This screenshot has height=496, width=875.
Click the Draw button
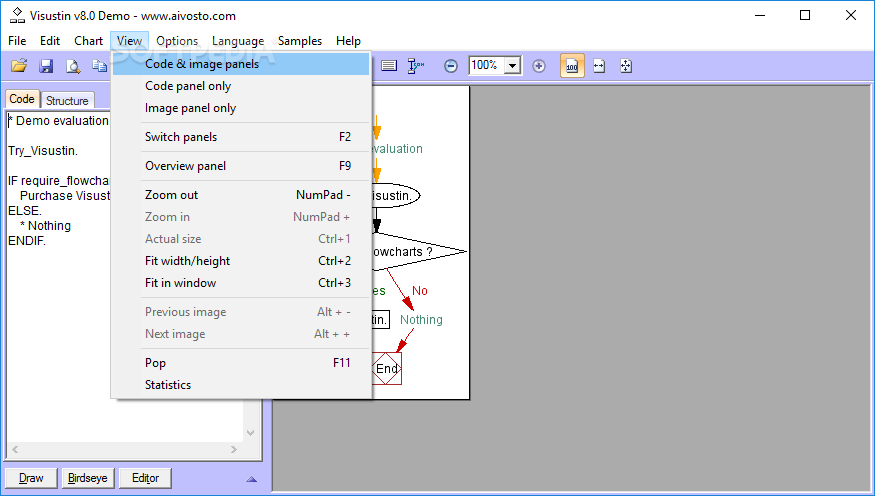click(31, 478)
